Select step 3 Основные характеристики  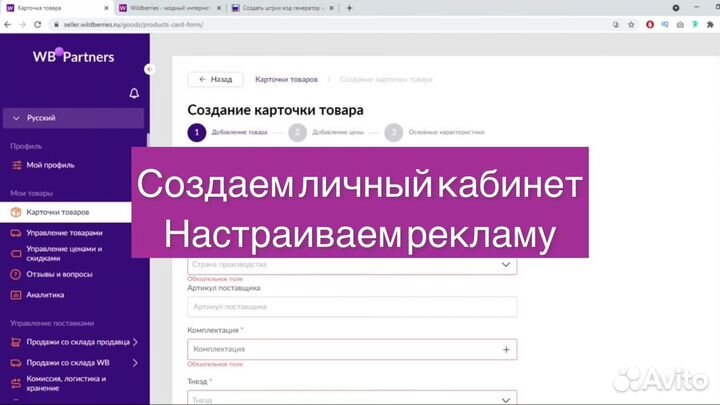point(434,132)
